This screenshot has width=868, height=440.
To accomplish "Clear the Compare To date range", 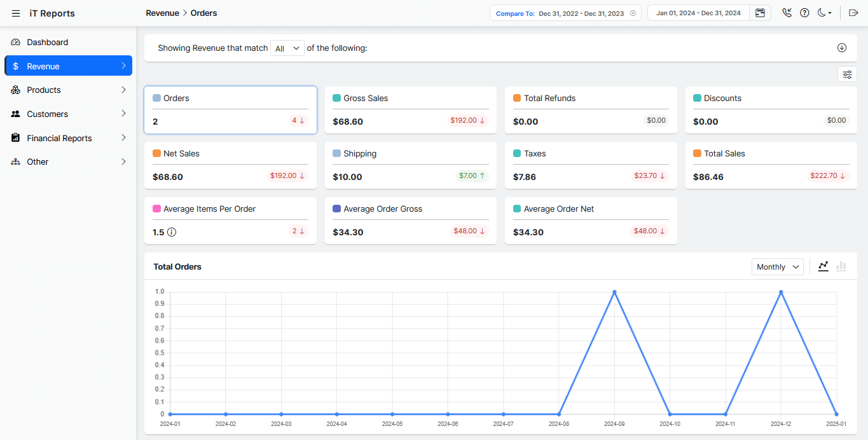I will (633, 13).
